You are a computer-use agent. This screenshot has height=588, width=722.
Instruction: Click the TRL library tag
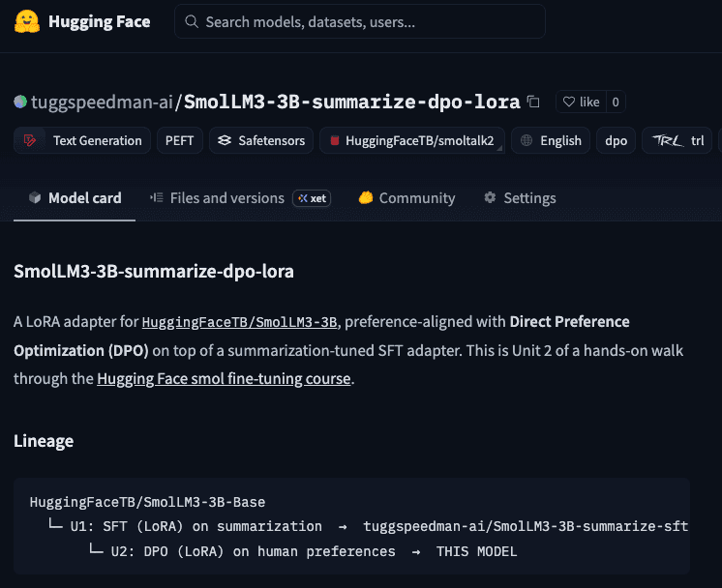click(x=677, y=141)
